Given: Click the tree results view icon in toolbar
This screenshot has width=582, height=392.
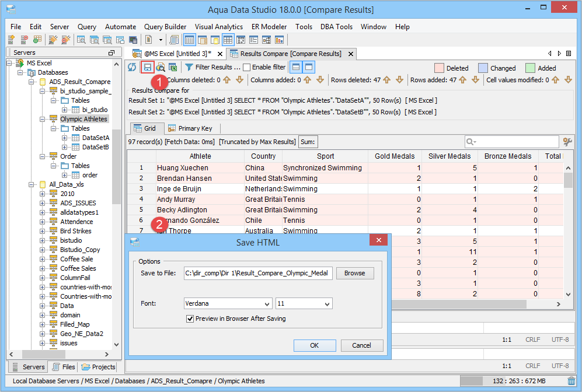Looking at the screenshot, I should point(267,40).
